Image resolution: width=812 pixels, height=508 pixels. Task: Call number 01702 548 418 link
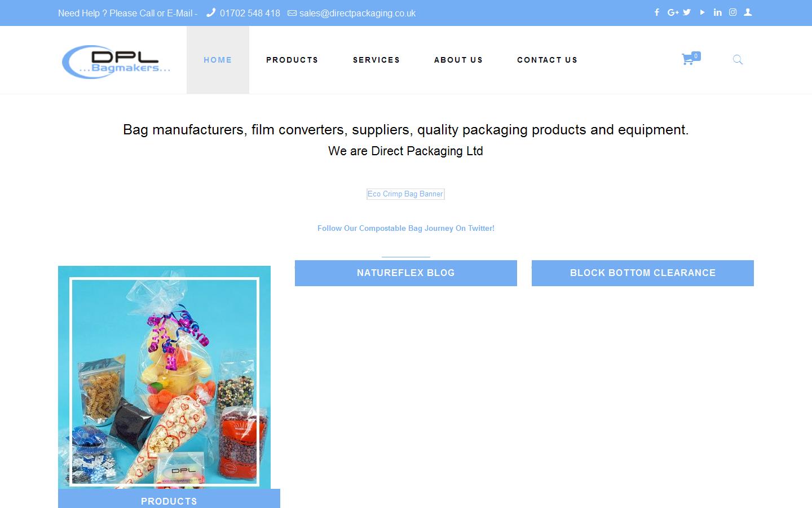250,13
